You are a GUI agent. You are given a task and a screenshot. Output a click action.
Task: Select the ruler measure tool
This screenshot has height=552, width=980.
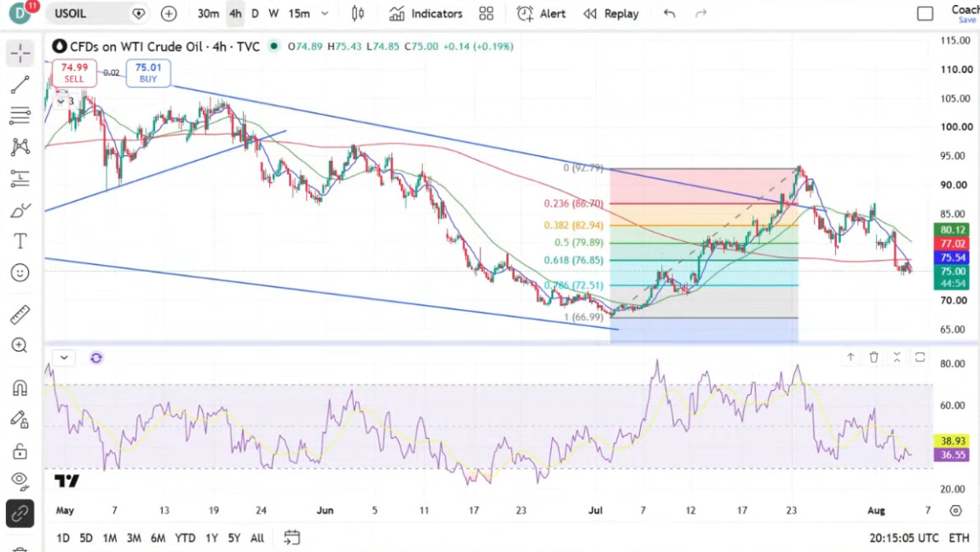20,314
